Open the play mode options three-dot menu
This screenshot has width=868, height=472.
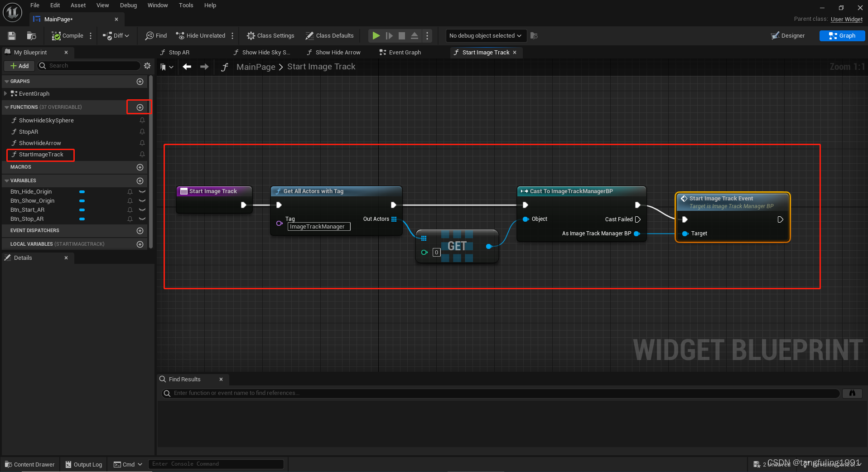coord(427,36)
